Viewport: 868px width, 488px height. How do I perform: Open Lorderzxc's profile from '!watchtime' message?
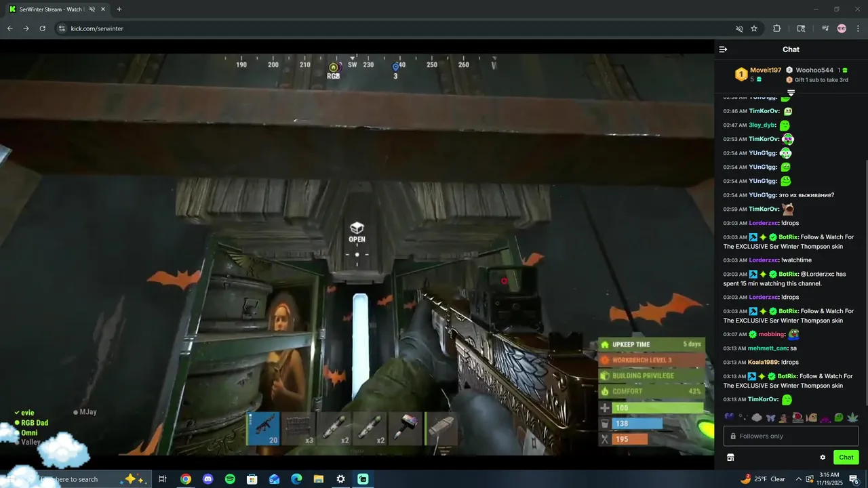tap(764, 260)
